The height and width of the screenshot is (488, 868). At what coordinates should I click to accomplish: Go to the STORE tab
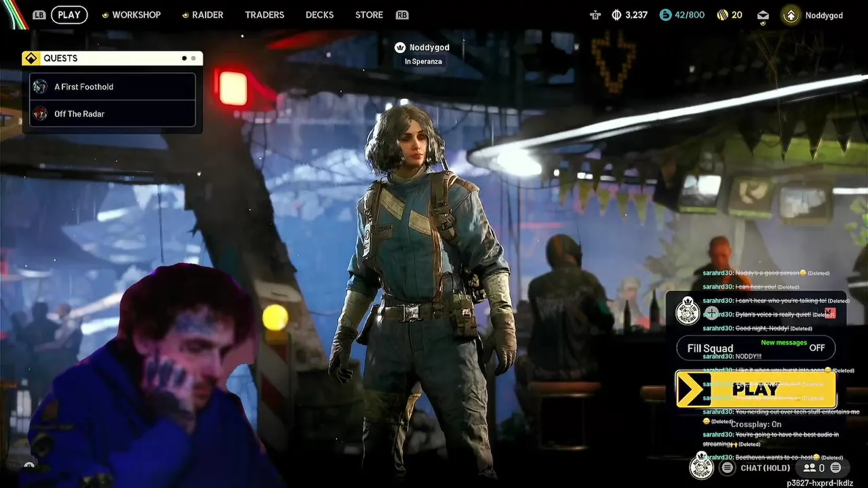pos(369,15)
